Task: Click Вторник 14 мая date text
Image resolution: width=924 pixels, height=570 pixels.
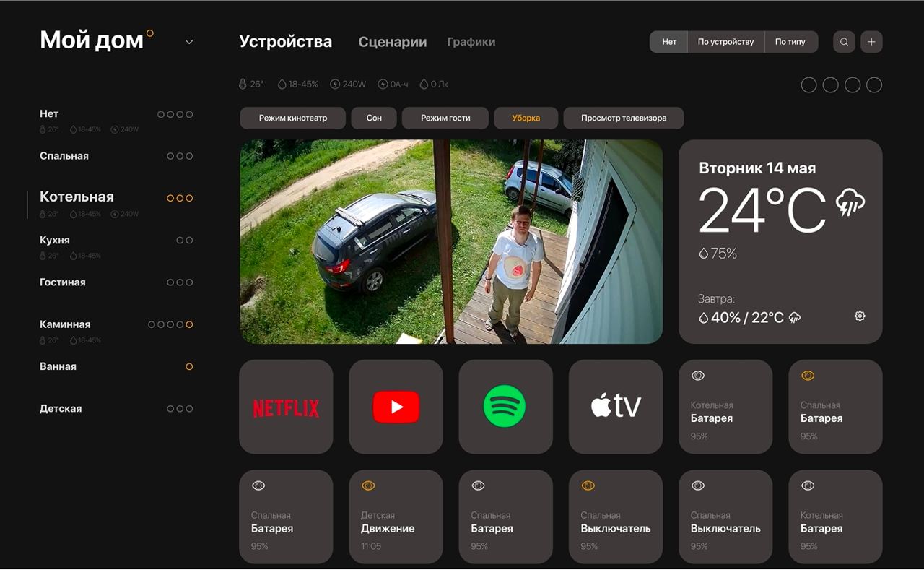Action: (x=757, y=168)
